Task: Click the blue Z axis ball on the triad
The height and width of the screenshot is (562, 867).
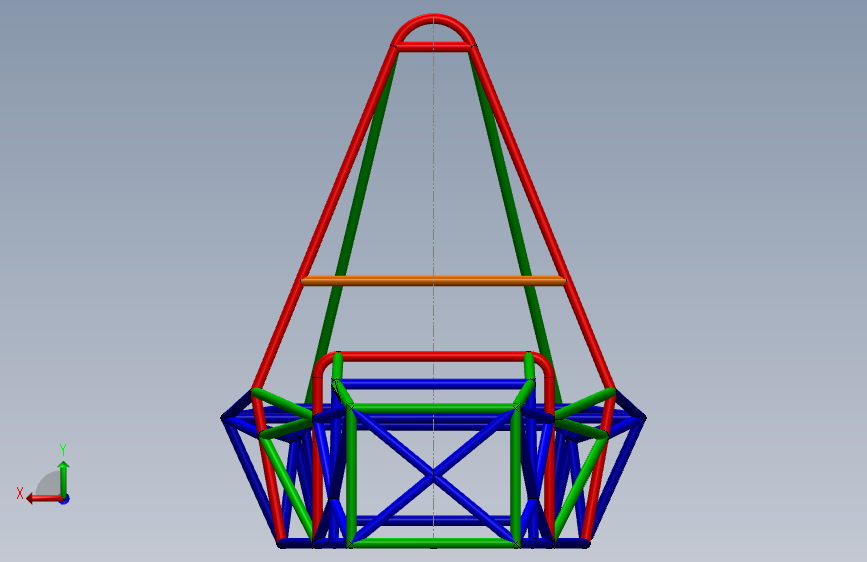Action: (x=65, y=499)
